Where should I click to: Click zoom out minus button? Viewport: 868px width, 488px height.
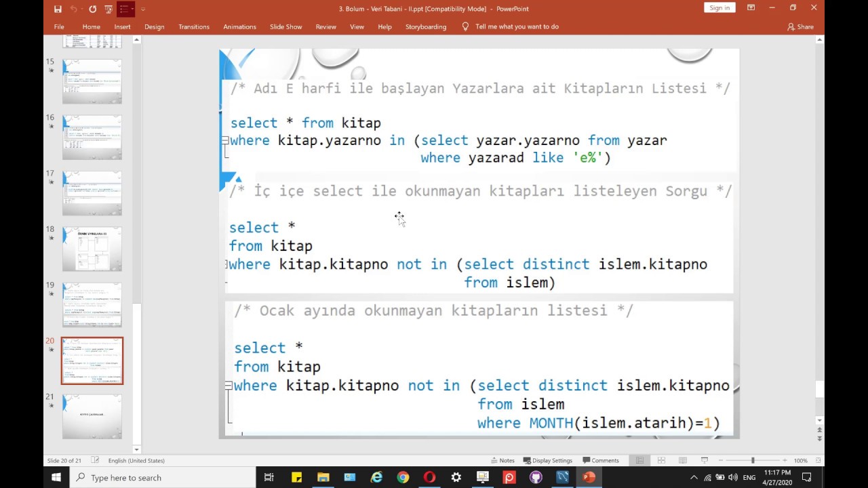[721, 461]
